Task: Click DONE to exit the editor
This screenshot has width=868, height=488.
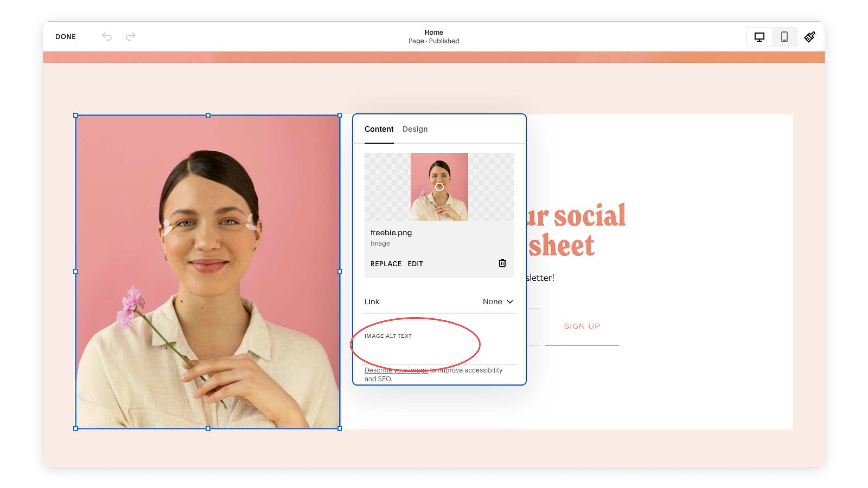Action: click(66, 36)
